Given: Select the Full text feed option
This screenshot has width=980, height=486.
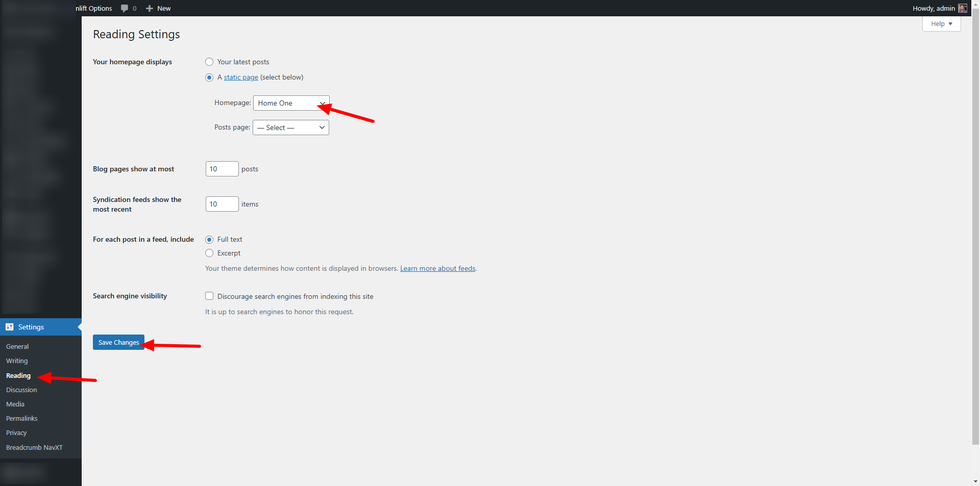Looking at the screenshot, I should click(x=209, y=240).
